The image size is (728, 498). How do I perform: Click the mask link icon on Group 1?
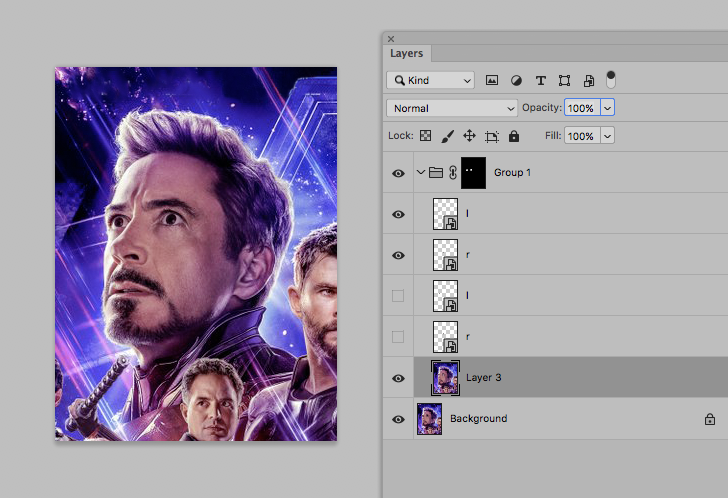tap(453, 173)
